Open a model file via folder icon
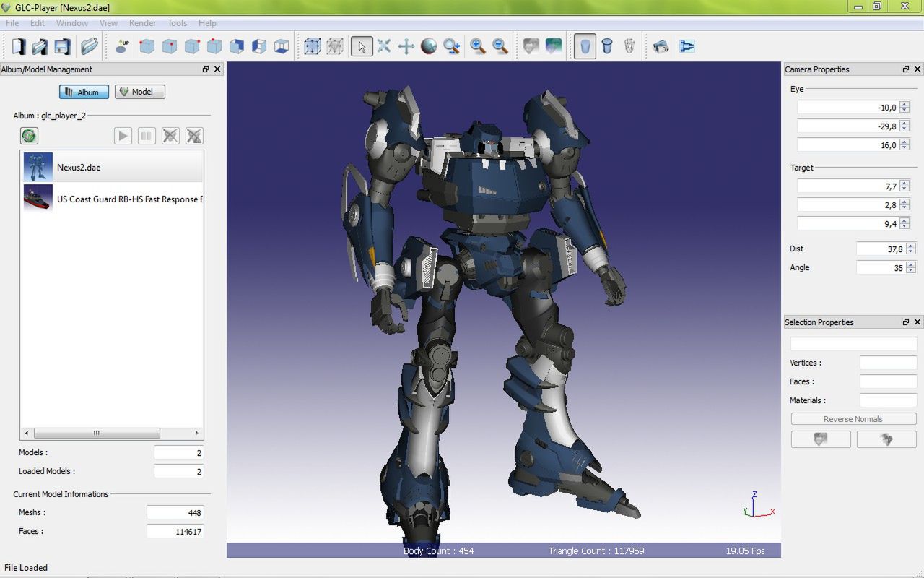The height and width of the screenshot is (578, 924). click(x=90, y=46)
